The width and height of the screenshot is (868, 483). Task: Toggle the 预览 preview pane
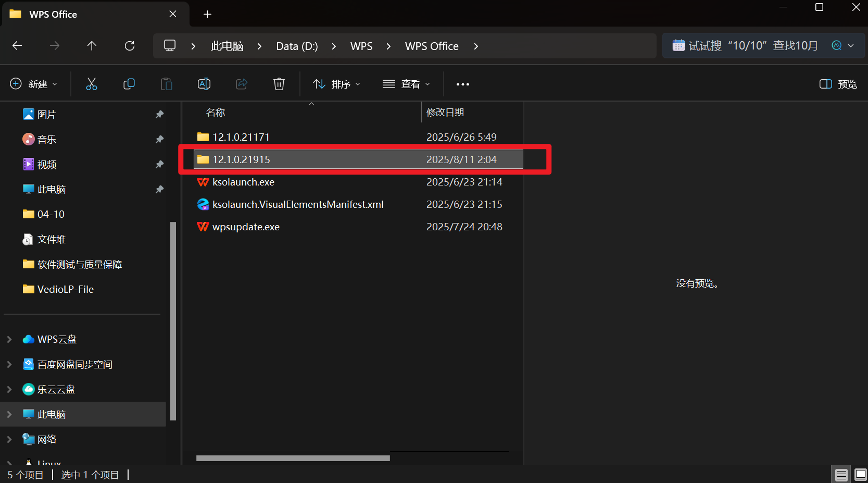pyautogui.click(x=838, y=84)
